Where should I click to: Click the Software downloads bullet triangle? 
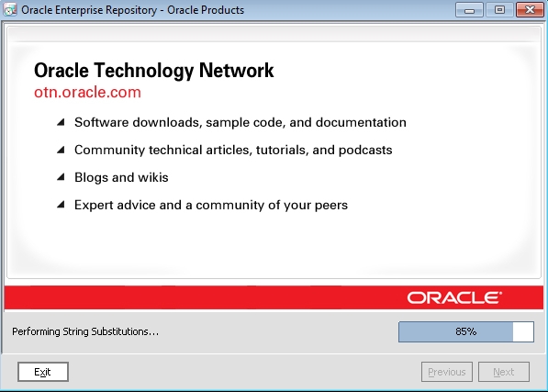[61, 122]
